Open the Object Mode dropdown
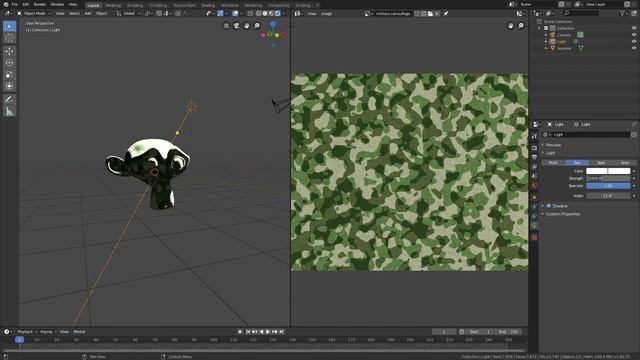The height and width of the screenshot is (360, 640). coord(34,13)
